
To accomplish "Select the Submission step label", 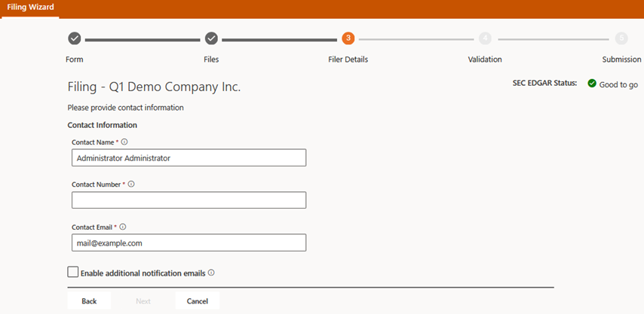I will click(x=621, y=59).
